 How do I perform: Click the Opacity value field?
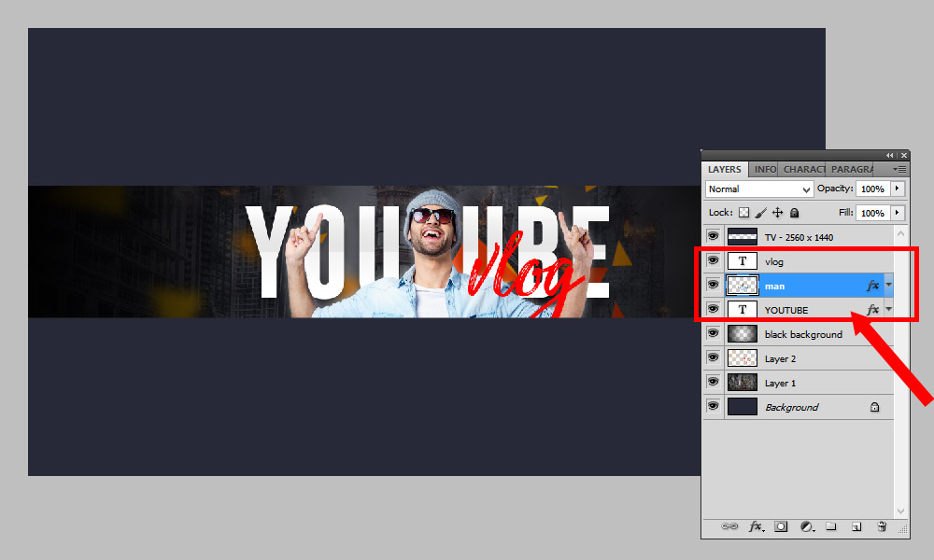point(872,189)
